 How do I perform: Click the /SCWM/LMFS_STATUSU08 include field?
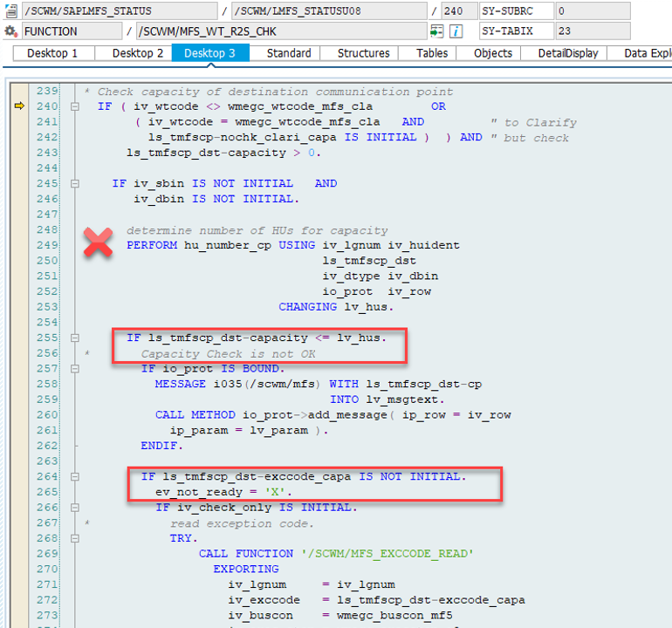[329, 11]
